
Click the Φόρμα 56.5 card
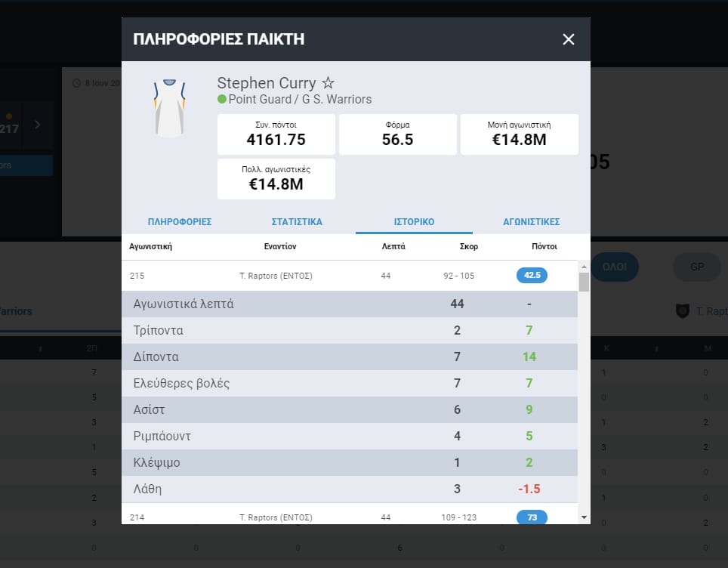[x=398, y=134]
